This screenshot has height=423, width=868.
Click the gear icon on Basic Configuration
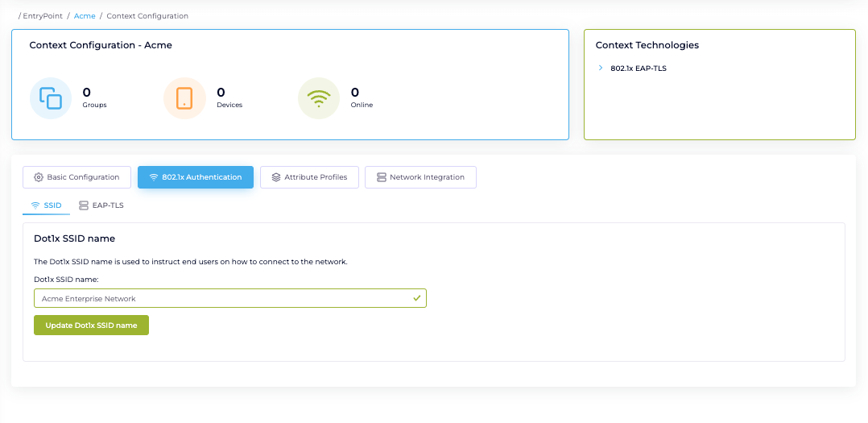pos(39,177)
